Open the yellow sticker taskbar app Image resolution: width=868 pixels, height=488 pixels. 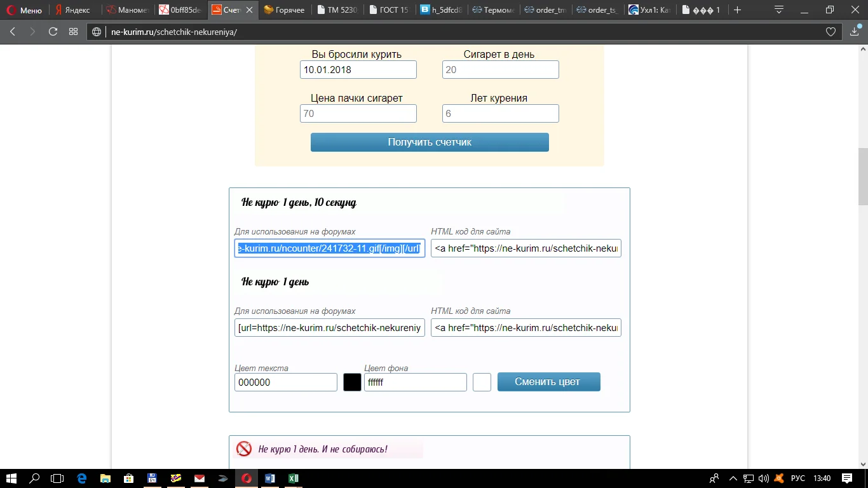tap(175, 478)
